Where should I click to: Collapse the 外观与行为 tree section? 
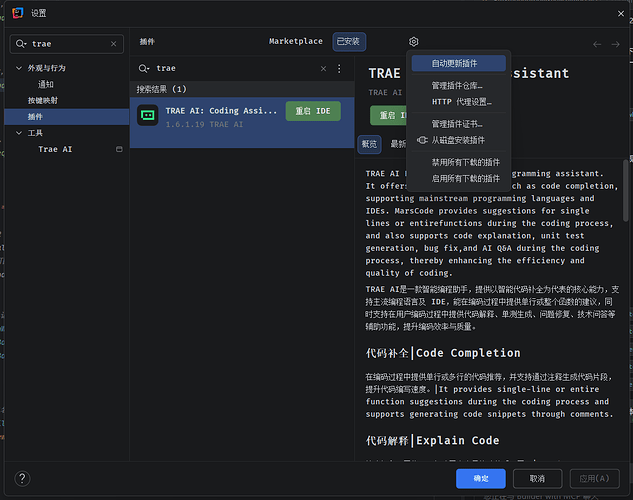click(x=19, y=68)
